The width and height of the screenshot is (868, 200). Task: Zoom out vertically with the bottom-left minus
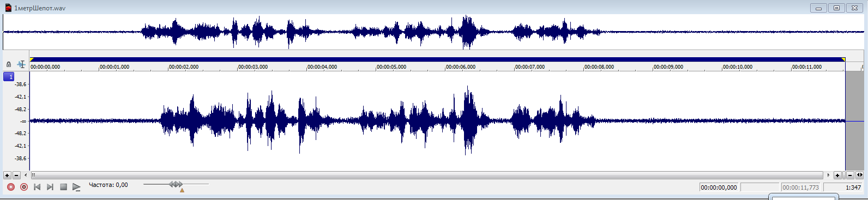click(16, 175)
